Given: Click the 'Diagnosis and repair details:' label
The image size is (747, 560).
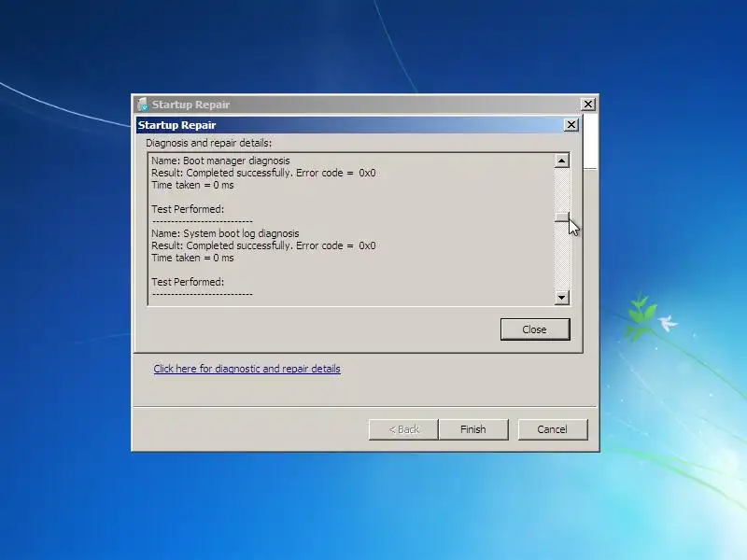Looking at the screenshot, I should [x=208, y=143].
